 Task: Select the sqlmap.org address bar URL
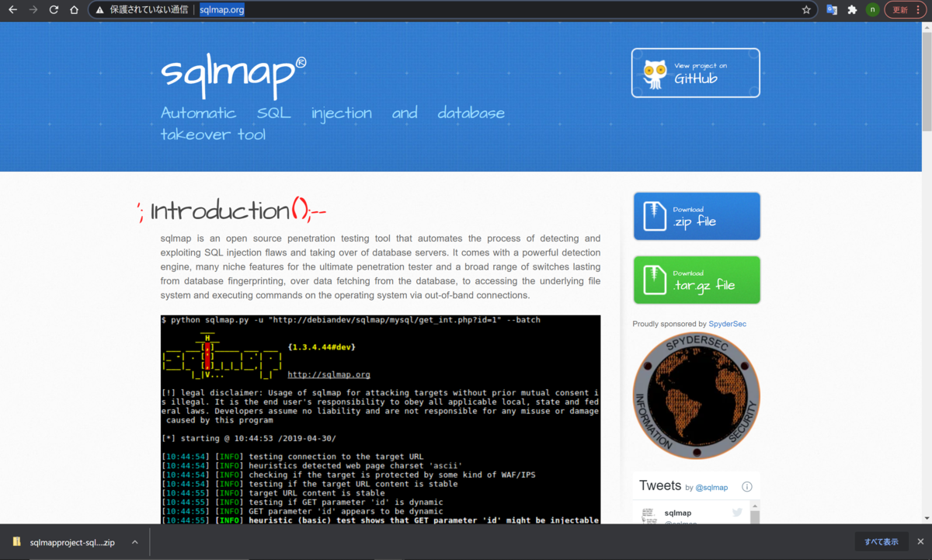pos(221,10)
